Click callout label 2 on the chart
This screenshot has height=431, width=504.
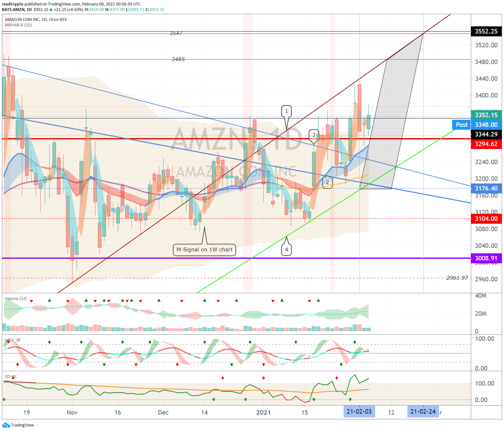[x=328, y=182]
